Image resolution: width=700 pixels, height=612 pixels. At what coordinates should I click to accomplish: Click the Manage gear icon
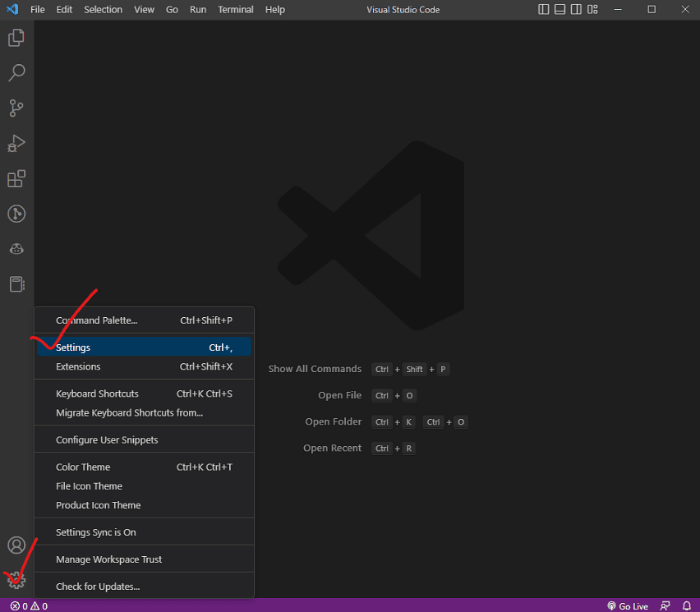[16, 580]
